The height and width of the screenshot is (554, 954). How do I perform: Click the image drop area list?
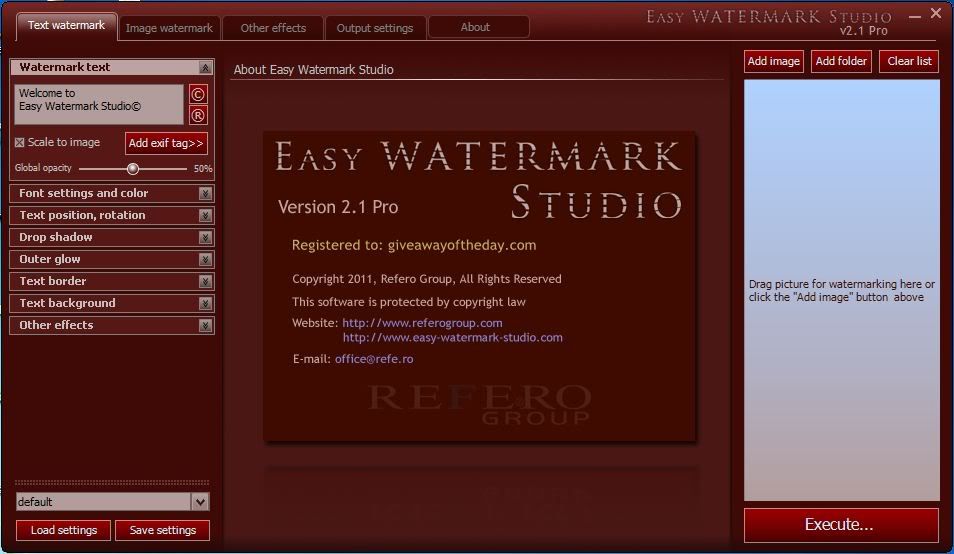(841, 290)
